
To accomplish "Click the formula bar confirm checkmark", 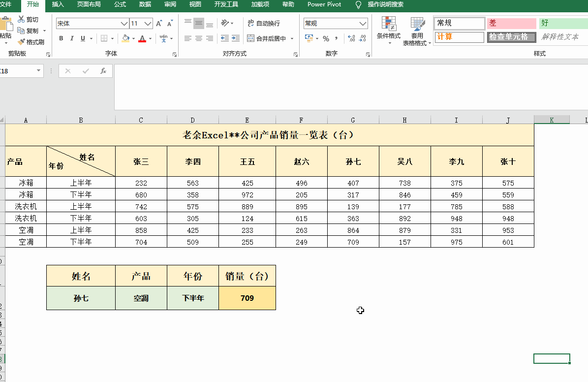I will [86, 71].
